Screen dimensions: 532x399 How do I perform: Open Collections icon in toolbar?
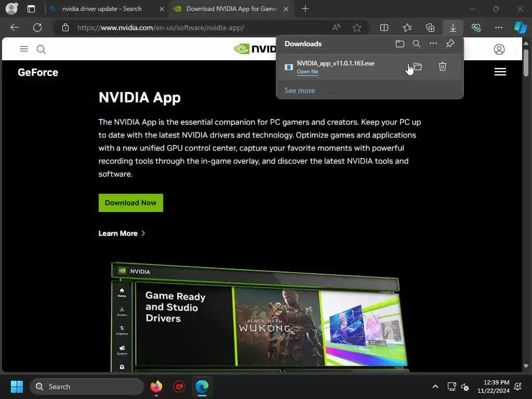click(430, 28)
